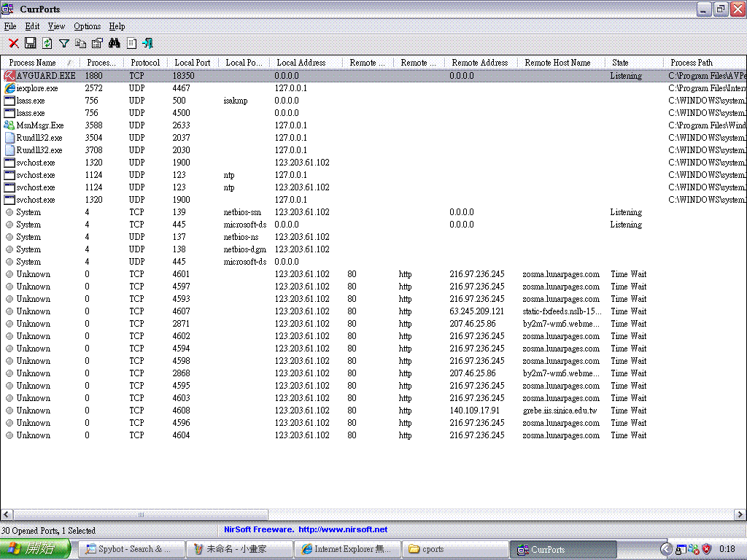This screenshot has height=560, width=747.
Task: Click the lsass.exe icon in the isakmp row
Action: pyautogui.click(x=9, y=101)
